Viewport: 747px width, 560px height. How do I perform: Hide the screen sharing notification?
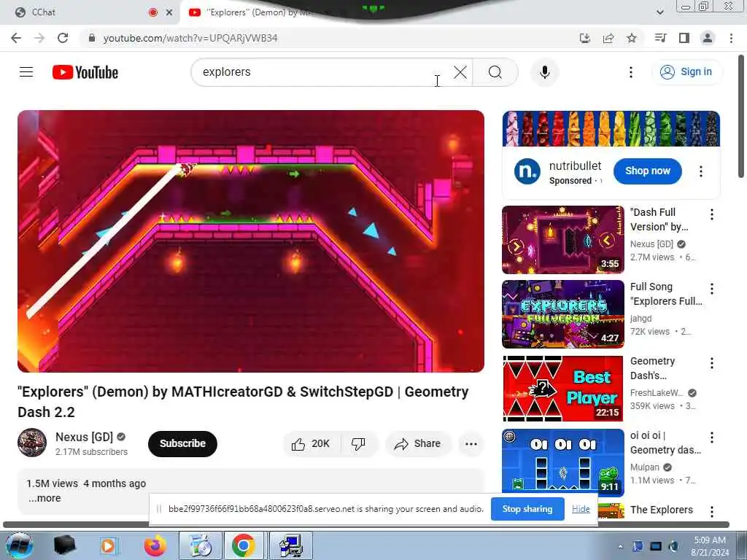581,509
